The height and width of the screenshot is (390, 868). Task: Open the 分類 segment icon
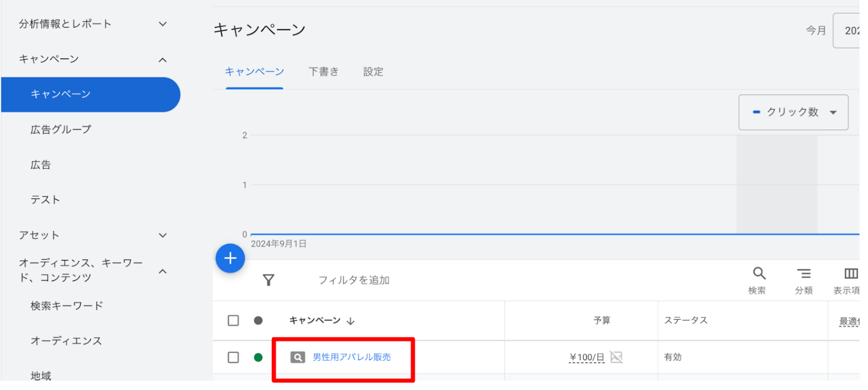click(x=803, y=273)
